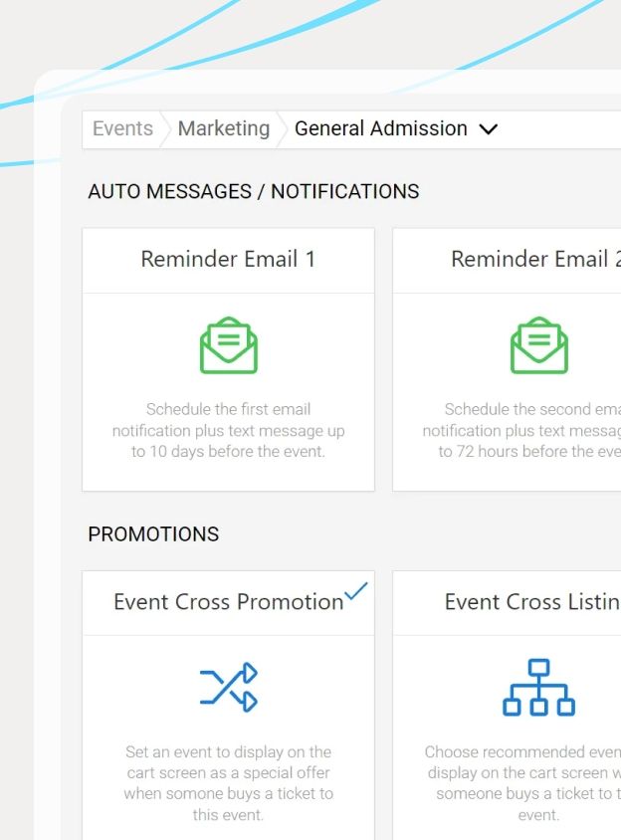This screenshot has height=840, width=621.
Task: Go to the Marketing breadcrumb
Action: [x=224, y=128]
